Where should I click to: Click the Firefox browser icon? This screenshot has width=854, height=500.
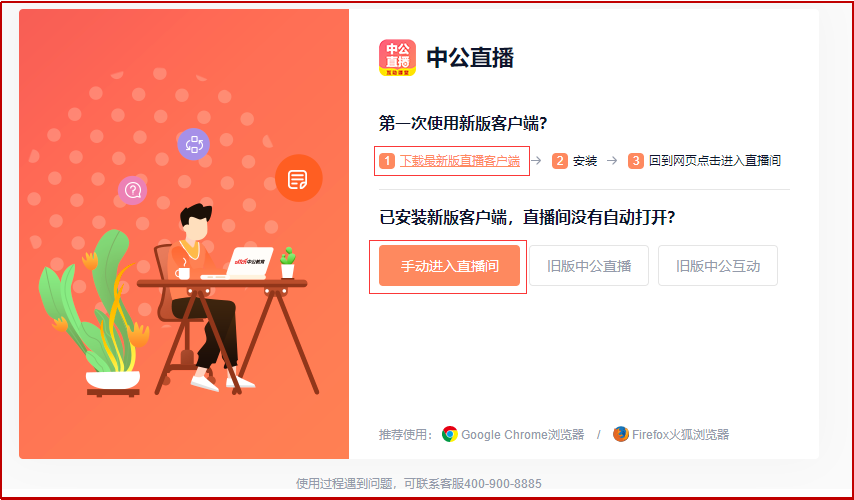pyautogui.click(x=620, y=434)
